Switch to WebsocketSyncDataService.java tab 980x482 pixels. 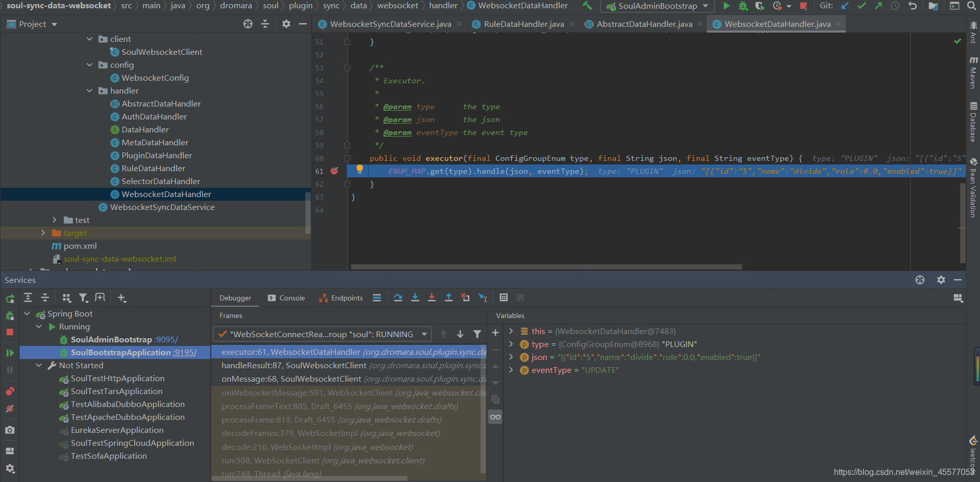coord(390,24)
